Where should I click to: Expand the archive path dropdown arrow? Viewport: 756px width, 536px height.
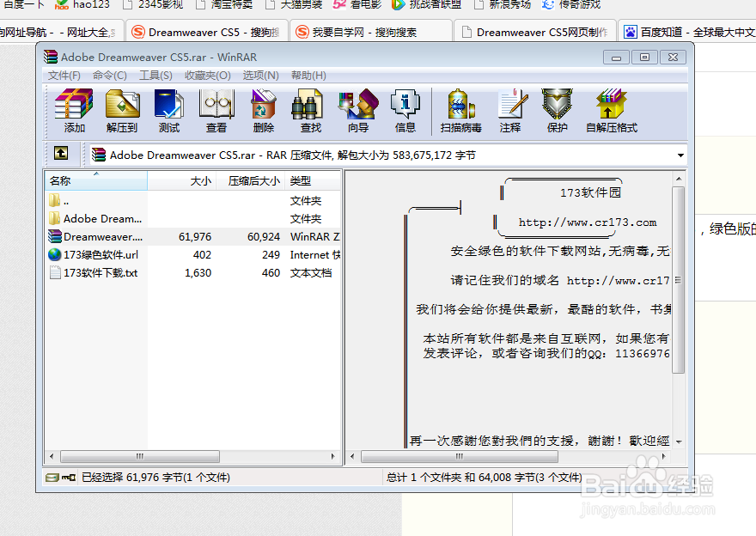[680, 155]
